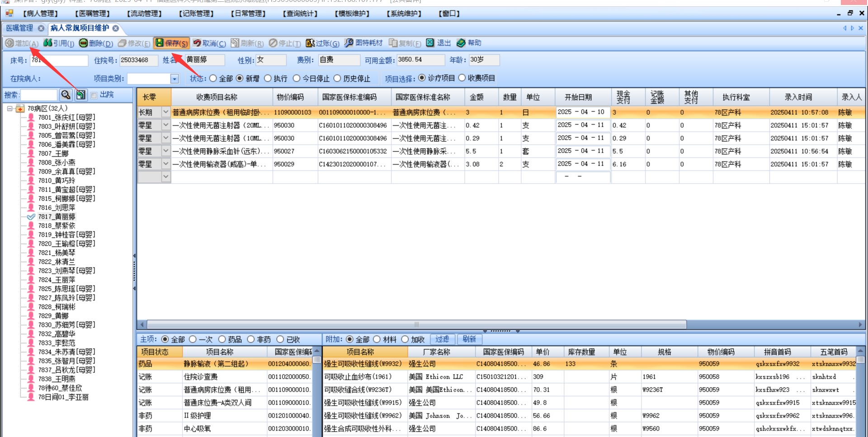Open the 查询统计 menu

300,14
